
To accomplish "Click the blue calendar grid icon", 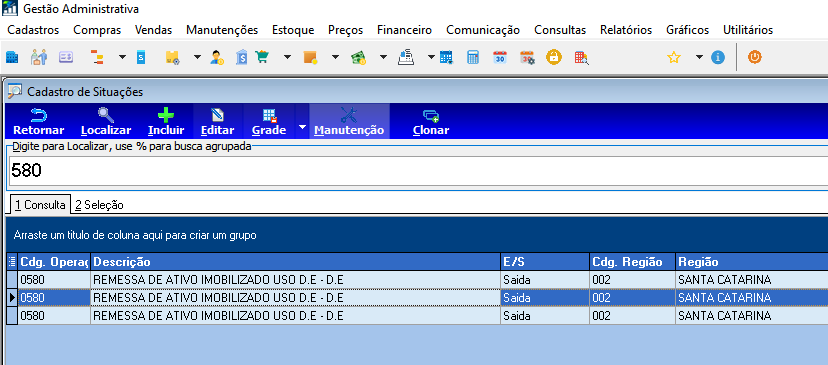I will click(446, 57).
